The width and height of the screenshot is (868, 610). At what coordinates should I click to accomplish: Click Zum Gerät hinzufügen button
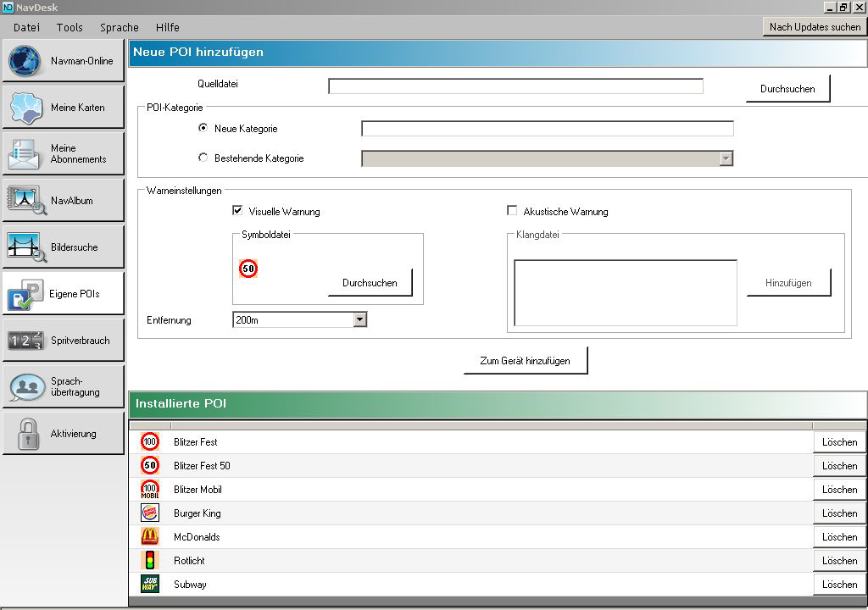pyautogui.click(x=525, y=361)
